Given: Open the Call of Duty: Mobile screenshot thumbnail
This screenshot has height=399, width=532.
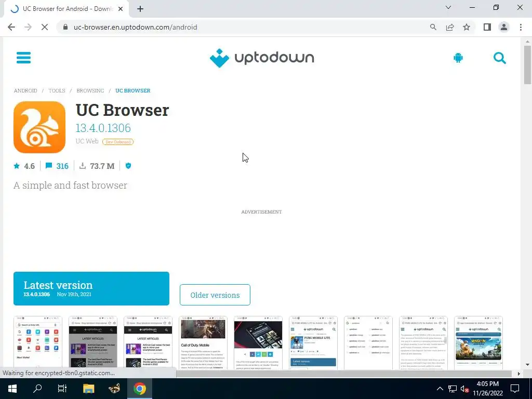Looking at the screenshot, I should pos(203,343).
